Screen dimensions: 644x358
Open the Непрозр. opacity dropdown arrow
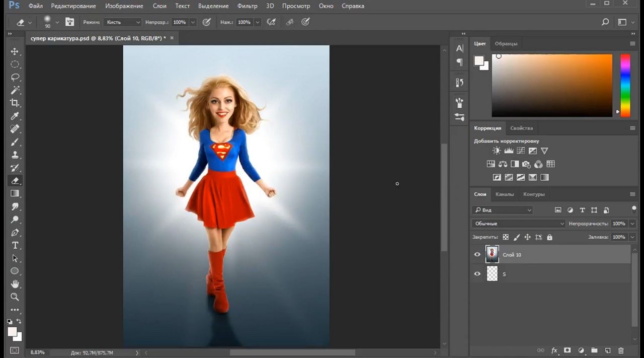point(193,22)
